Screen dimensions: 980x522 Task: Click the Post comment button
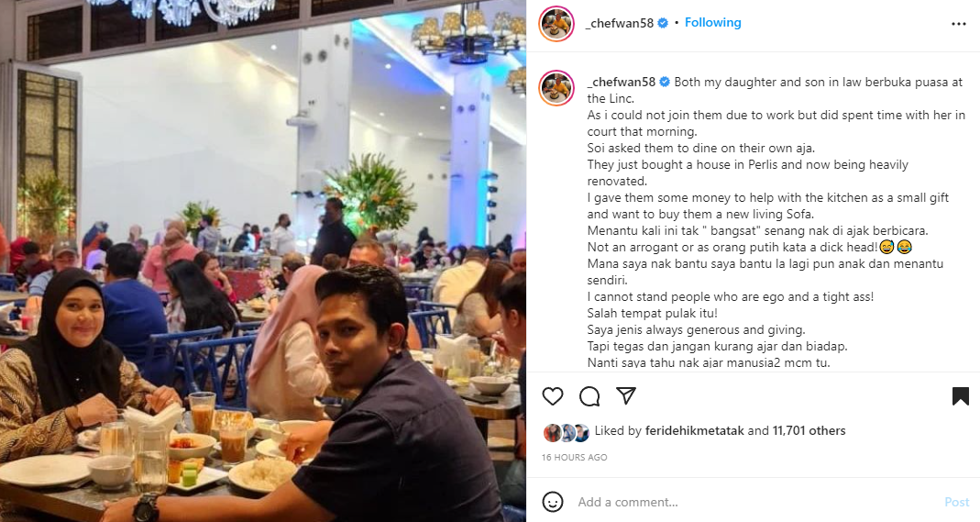click(957, 502)
